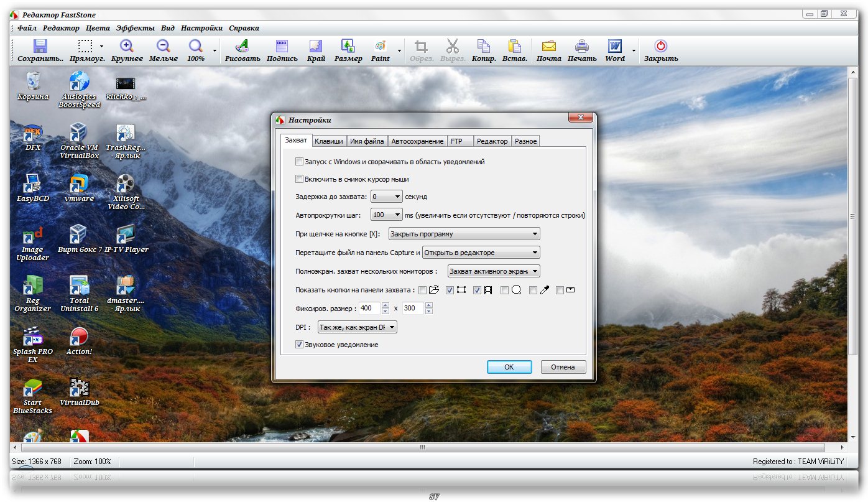The width and height of the screenshot is (868, 502).
Task: Click the Печать (Print) icon
Action: point(581,47)
